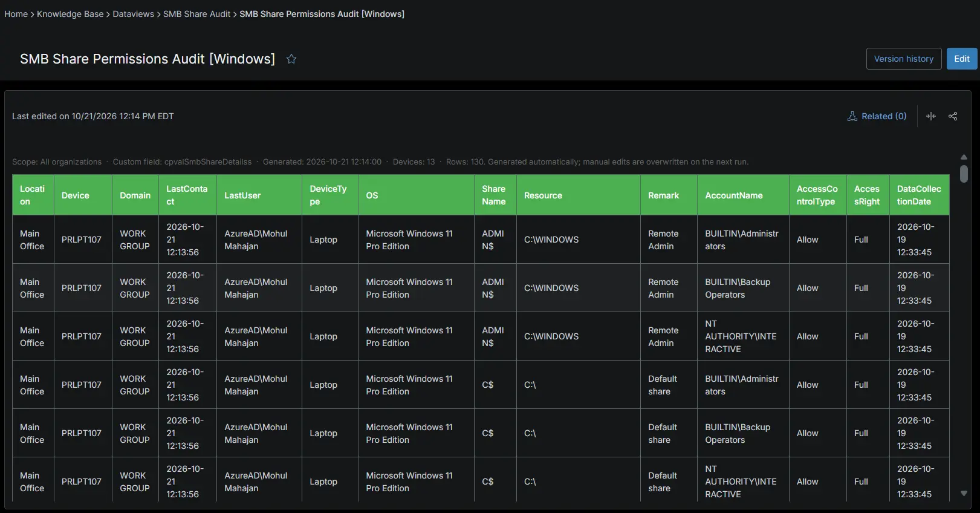Click the current breadcrumb SMB Share Permissions Audit [Windows]
Image resolution: width=980 pixels, height=513 pixels.
[x=322, y=14]
